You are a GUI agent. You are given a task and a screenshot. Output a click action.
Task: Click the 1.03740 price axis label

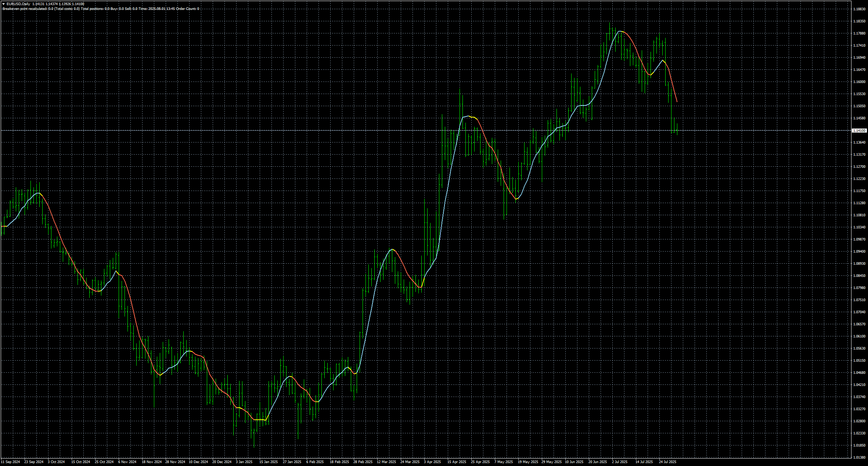click(x=859, y=397)
